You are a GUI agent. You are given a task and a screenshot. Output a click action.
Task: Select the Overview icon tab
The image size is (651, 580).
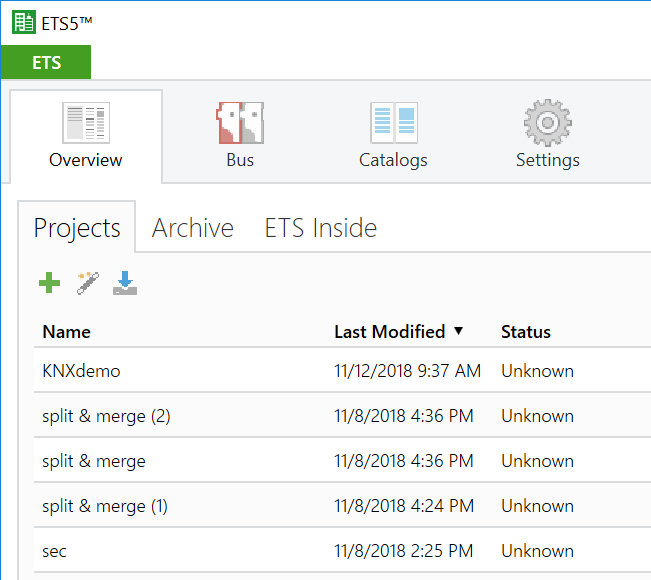tap(86, 137)
